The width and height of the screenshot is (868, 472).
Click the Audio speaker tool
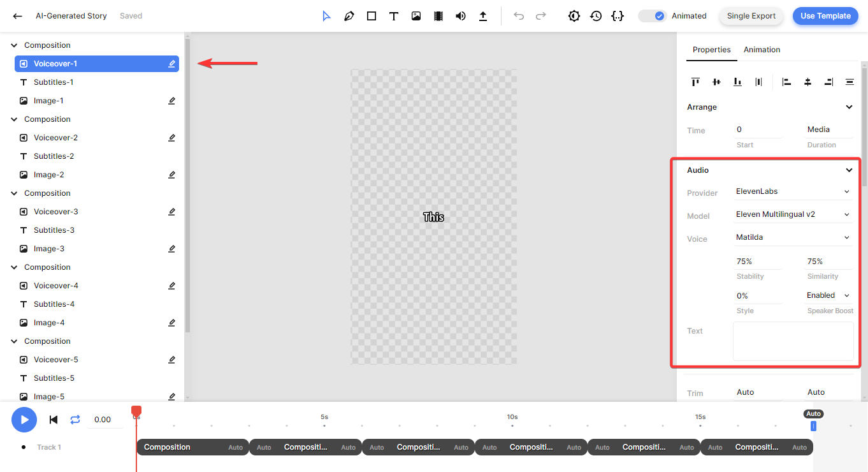[461, 16]
